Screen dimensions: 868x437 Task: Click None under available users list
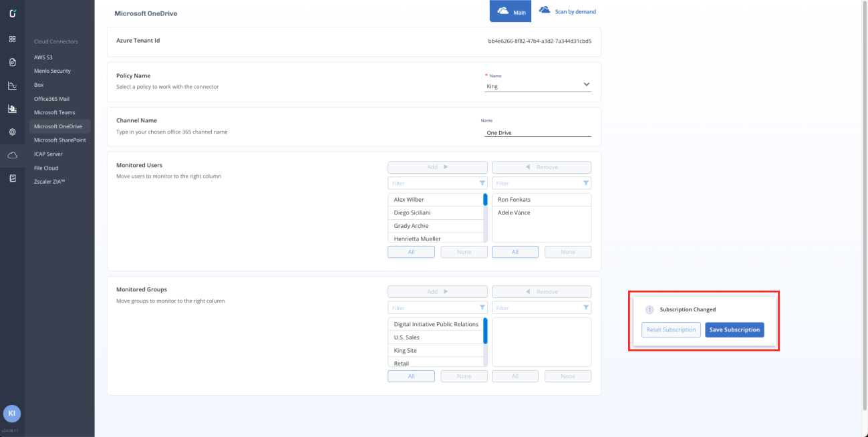pyautogui.click(x=464, y=252)
